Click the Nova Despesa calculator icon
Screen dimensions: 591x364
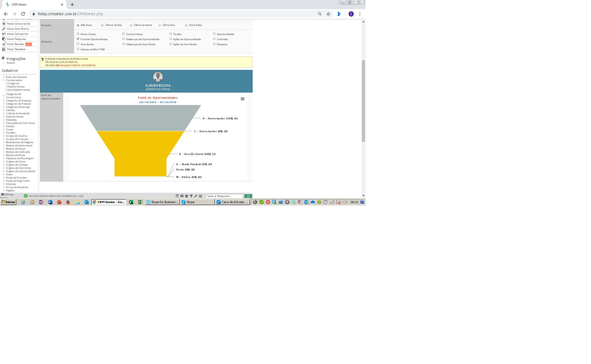tap(4, 49)
